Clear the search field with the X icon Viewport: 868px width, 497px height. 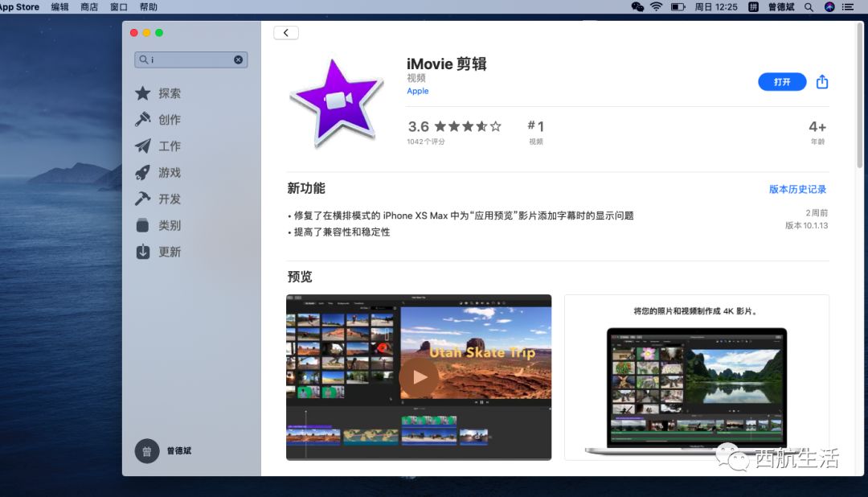click(238, 60)
